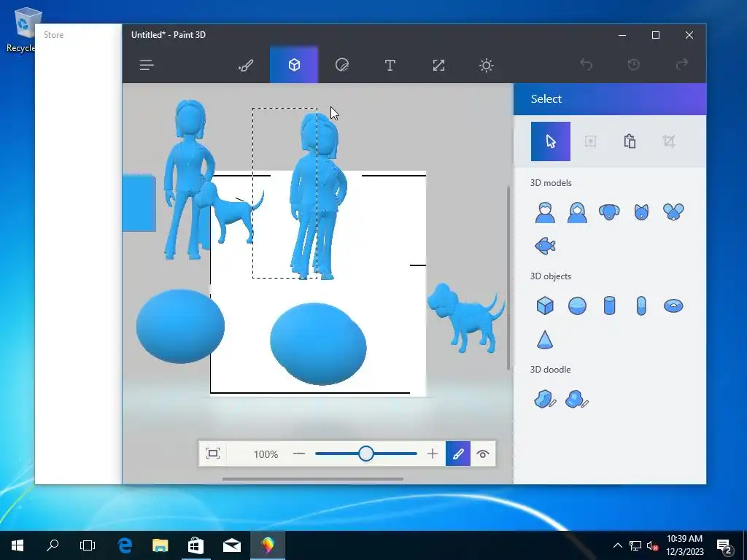747x560 pixels.
Task: Click the Paste clipboard icon
Action: [x=630, y=141]
